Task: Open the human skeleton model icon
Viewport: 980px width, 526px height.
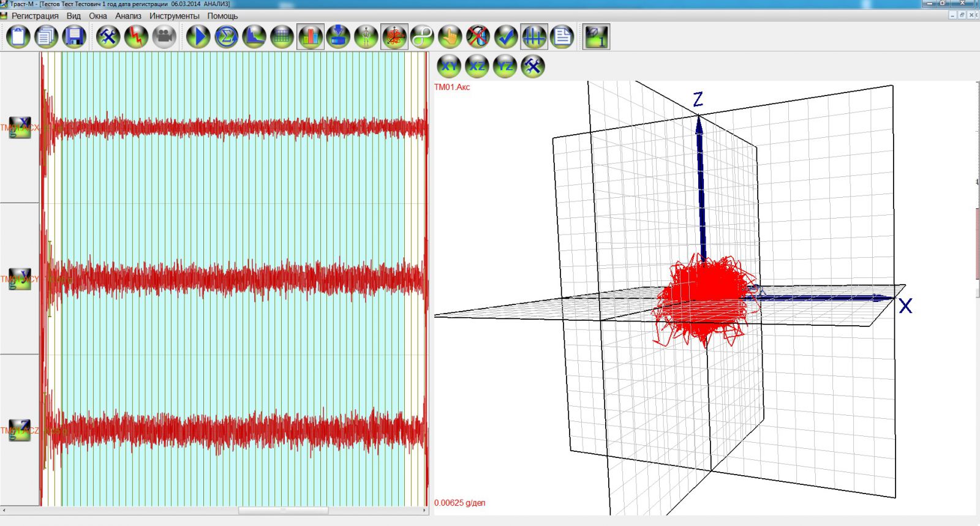Action: (366, 37)
